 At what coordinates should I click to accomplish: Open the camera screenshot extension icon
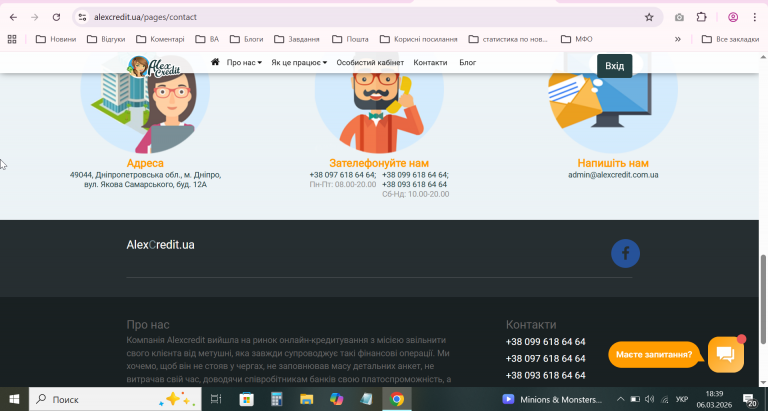pos(679,17)
